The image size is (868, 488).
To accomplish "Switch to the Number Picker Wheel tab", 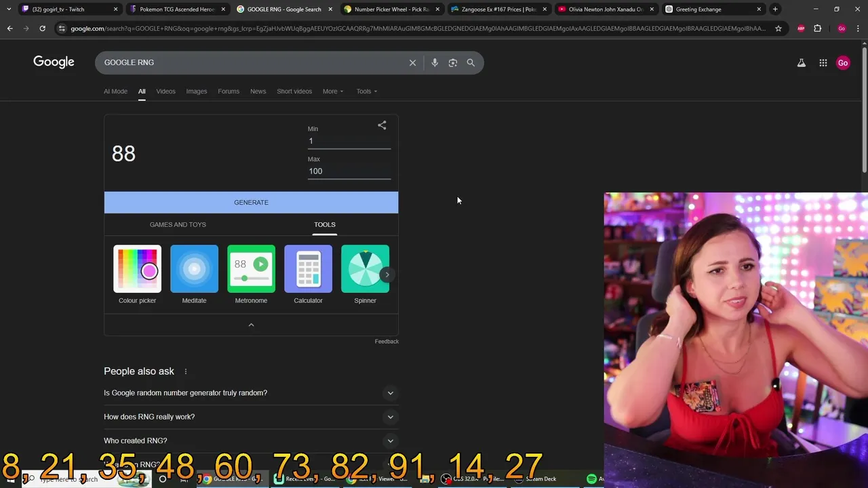I will point(391,9).
